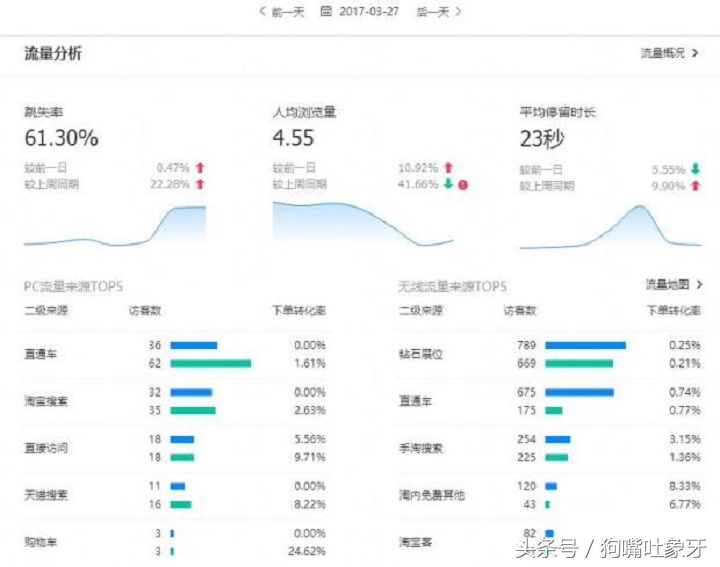
Task: Click 8.22% conversion rate for 天猫搜索
Action: coord(310,505)
